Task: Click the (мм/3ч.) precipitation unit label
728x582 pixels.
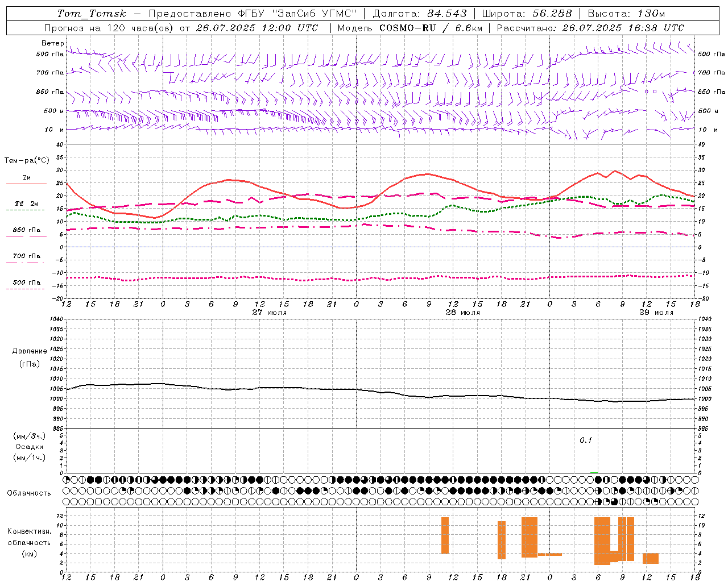Action: [x=30, y=436]
